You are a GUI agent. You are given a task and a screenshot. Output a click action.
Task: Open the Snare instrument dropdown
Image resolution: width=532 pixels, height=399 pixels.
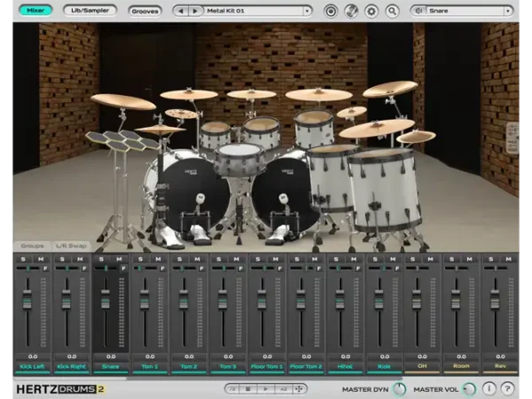pos(508,11)
